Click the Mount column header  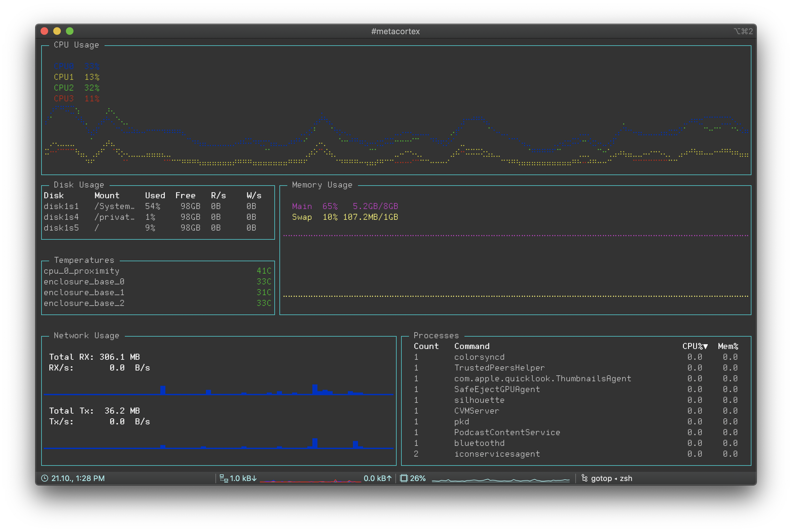pyautogui.click(x=107, y=196)
